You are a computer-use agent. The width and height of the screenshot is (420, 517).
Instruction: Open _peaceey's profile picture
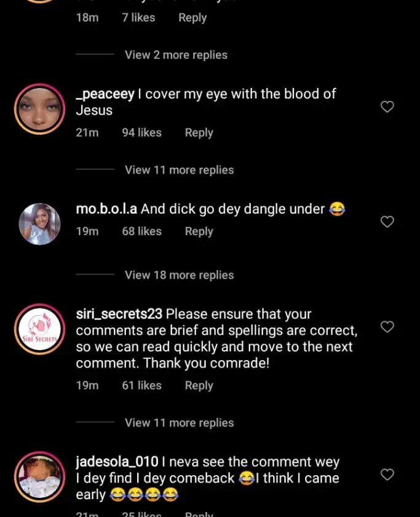point(40,109)
